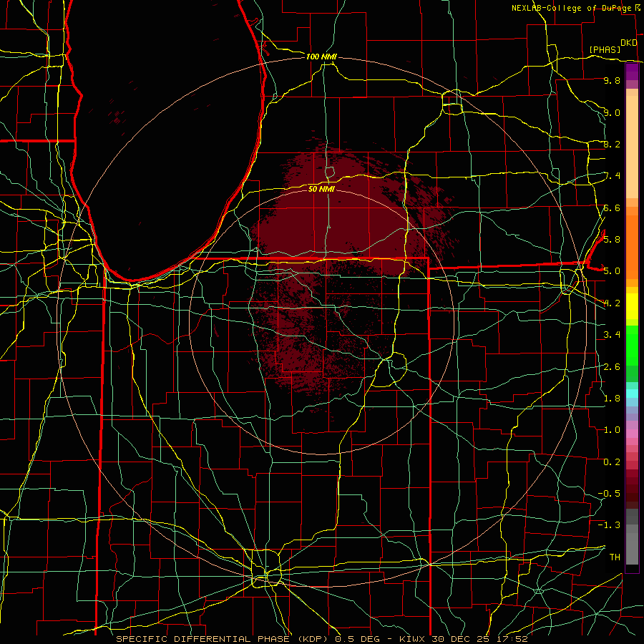Pick the light peach segment of the color scale
Screen dimensions: 644x644
point(632,147)
